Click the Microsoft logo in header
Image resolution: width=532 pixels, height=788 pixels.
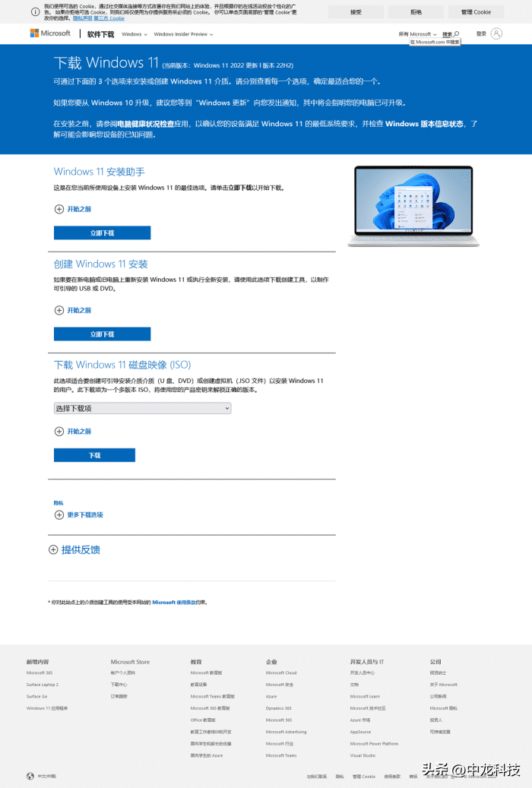pyautogui.click(x=50, y=33)
